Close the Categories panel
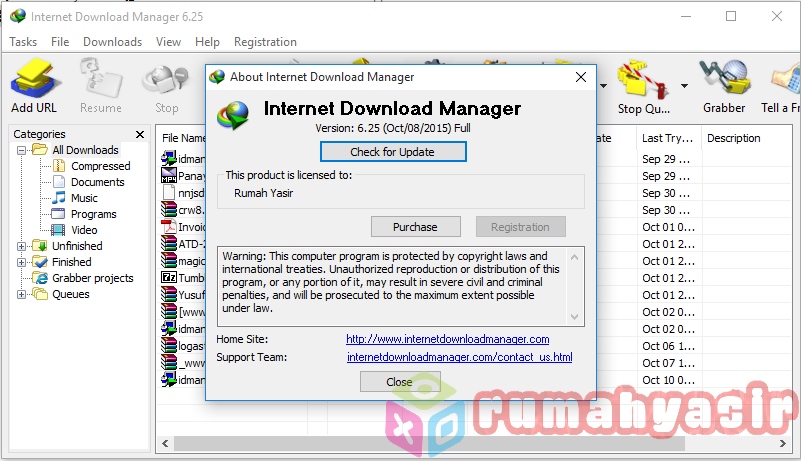Screen dimensions: 801x461 click(x=140, y=134)
